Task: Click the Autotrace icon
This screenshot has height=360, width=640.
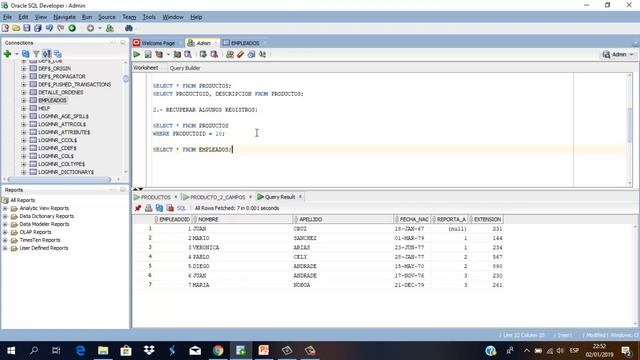Action: (x=177, y=54)
